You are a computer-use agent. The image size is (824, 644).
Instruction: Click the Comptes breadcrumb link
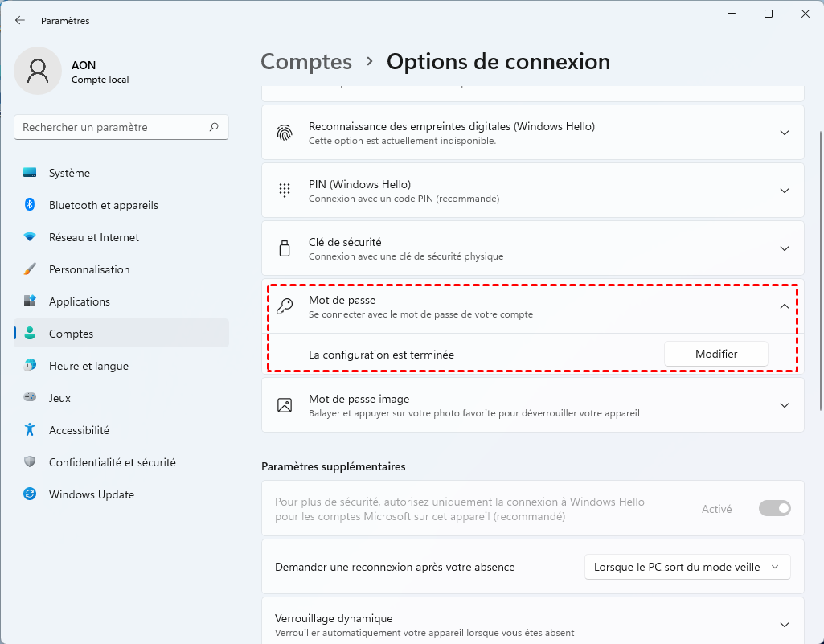pos(306,62)
